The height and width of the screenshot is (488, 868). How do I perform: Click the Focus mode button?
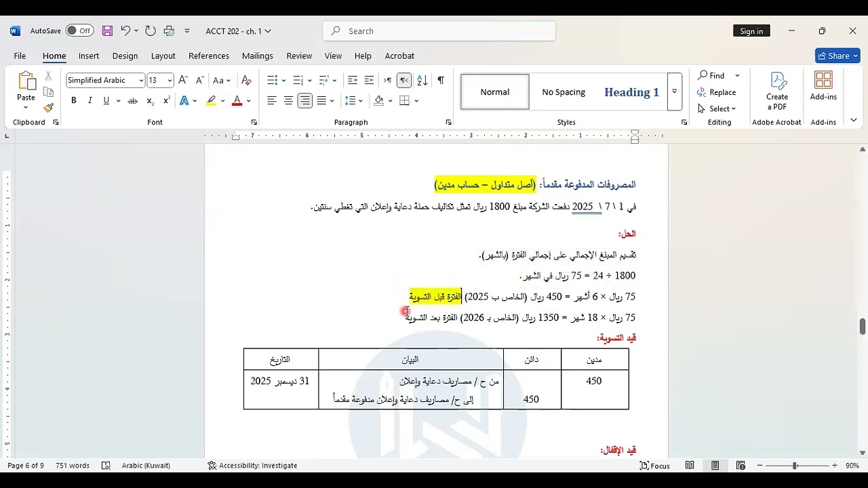(x=655, y=466)
